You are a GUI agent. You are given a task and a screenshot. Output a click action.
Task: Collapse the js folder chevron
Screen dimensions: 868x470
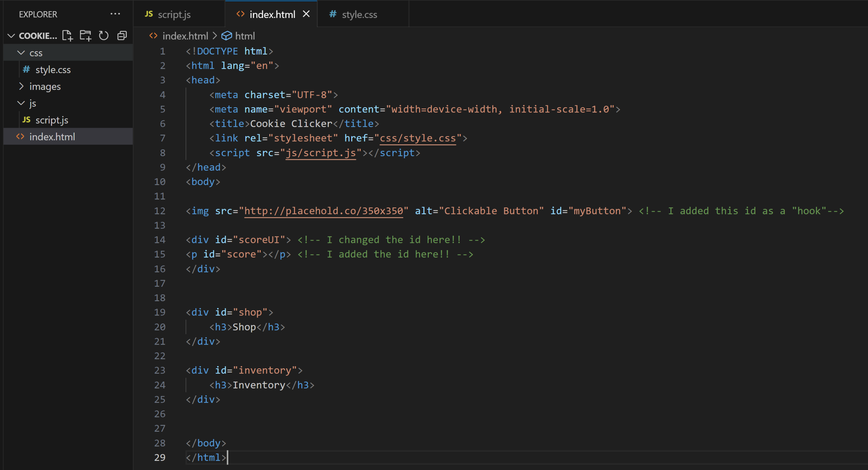21,103
